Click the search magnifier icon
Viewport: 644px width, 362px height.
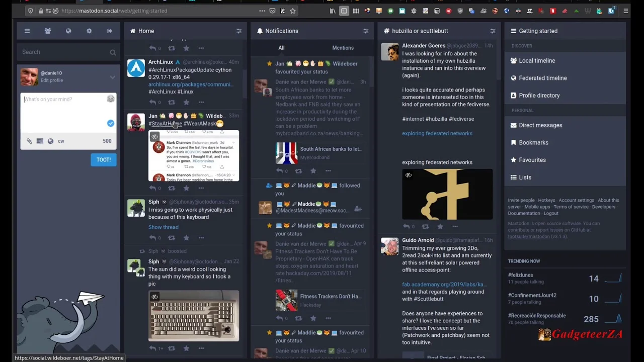coord(113,52)
